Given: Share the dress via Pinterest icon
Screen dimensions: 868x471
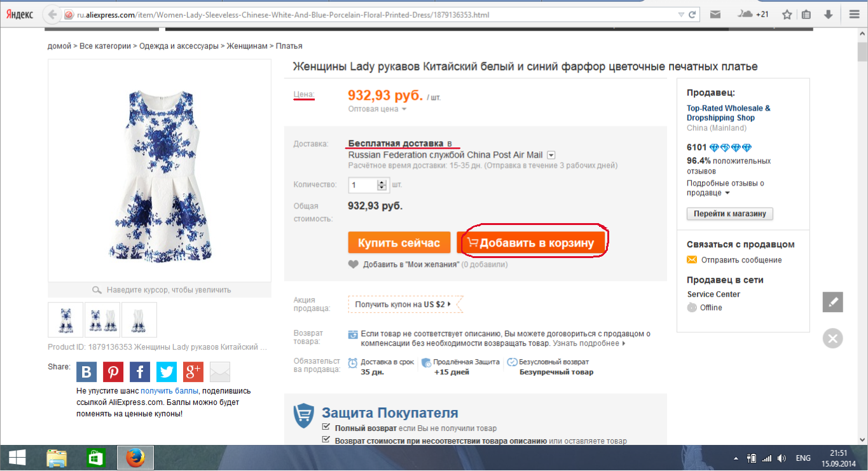Looking at the screenshot, I should point(113,372).
